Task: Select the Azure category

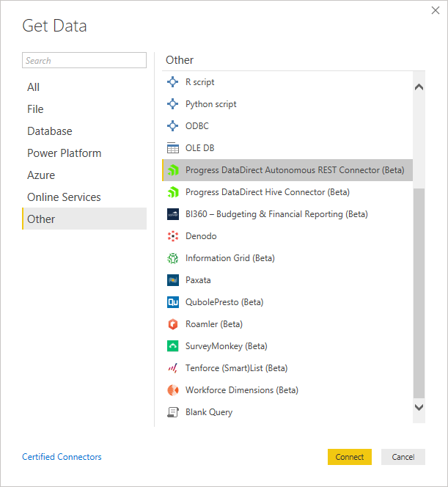Action: 41,175
